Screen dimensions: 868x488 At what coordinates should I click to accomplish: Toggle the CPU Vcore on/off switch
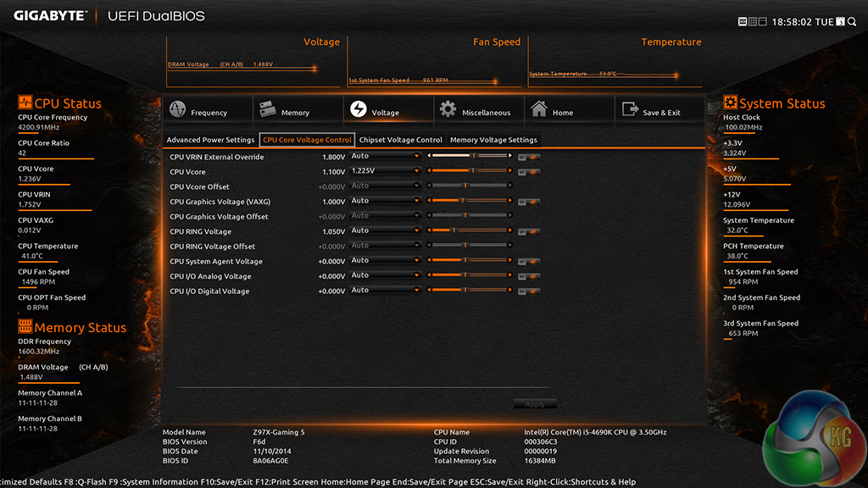[x=530, y=171]
